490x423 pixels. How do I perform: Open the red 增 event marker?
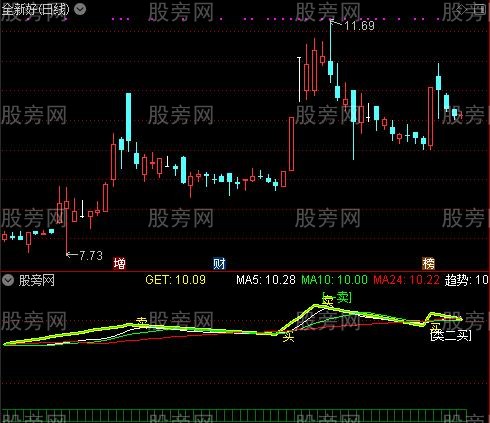[120, 263]
